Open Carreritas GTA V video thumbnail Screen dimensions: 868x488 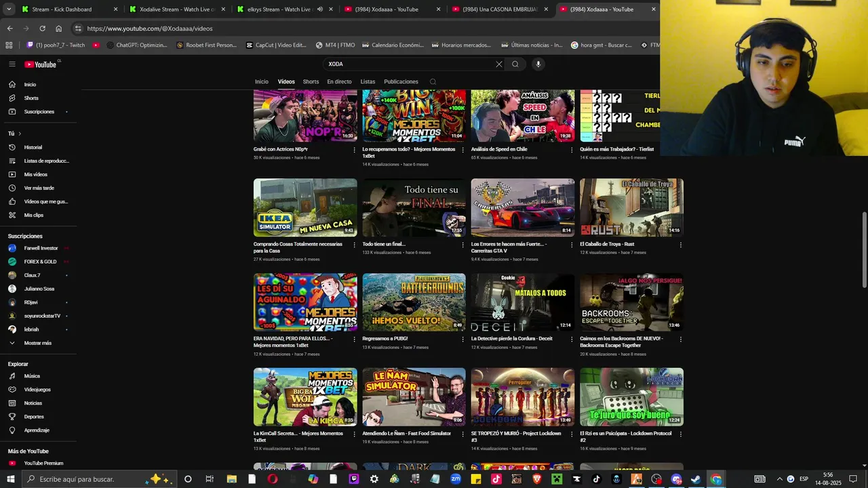523,207
